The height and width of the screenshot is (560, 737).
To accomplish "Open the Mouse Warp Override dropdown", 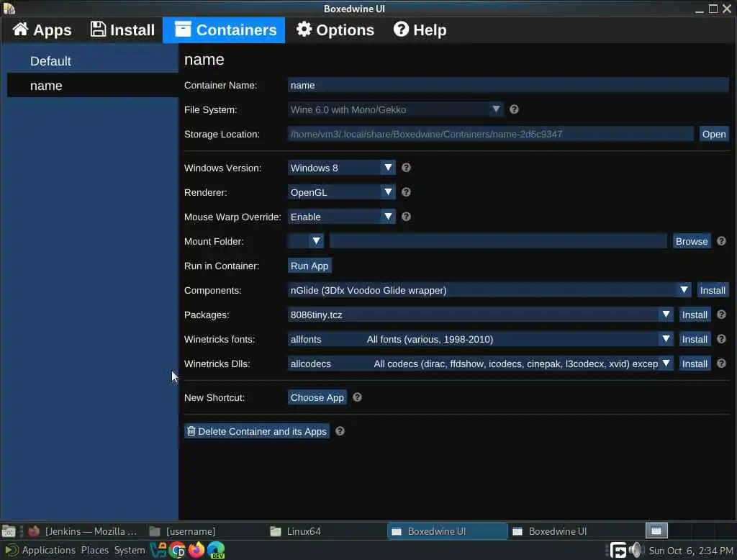I will (x=341, y=217).
